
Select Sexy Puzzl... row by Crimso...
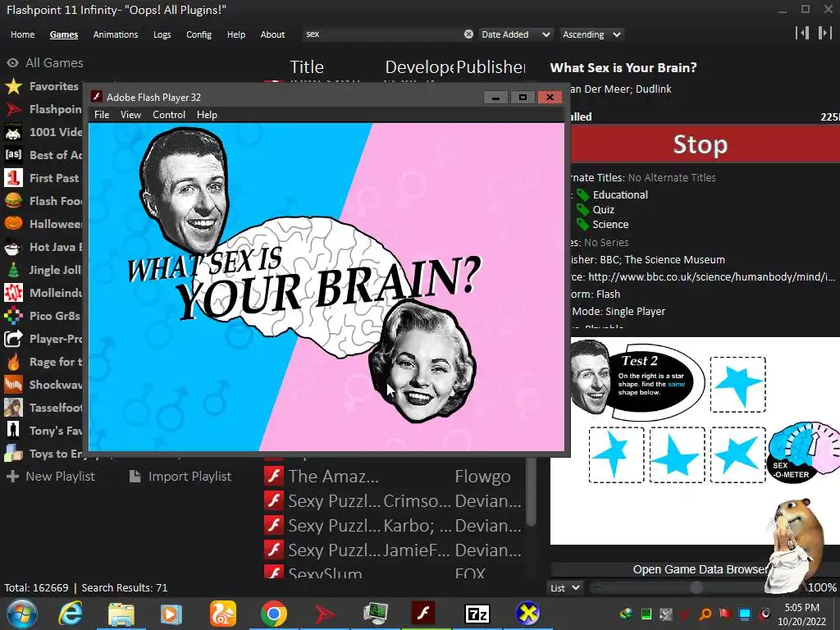pos(395,501)
